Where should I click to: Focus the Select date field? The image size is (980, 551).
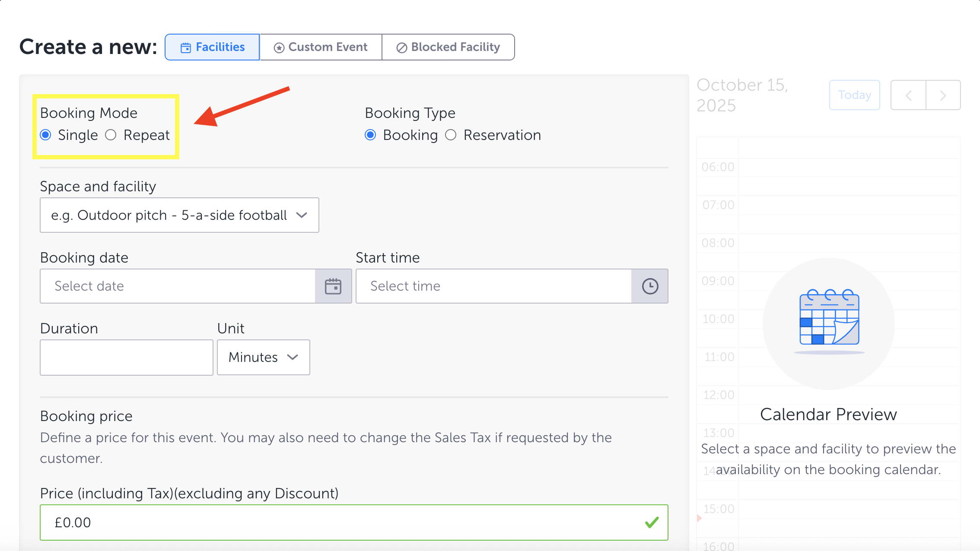pos(177,286)
